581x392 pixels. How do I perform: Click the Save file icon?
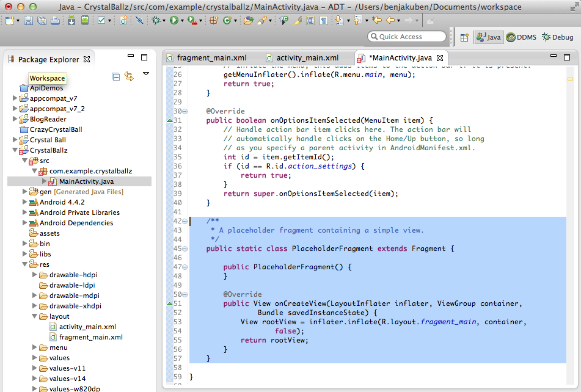click(x=28, y=21)
